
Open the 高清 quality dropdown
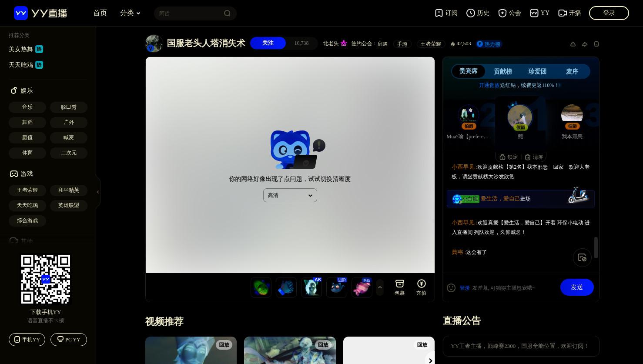pos(290,195)
